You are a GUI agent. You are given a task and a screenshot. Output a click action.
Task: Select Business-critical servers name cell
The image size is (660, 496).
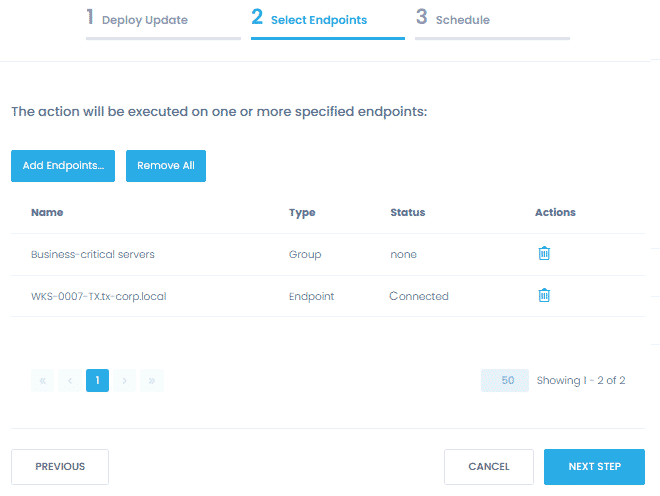[x=93, y=254]
